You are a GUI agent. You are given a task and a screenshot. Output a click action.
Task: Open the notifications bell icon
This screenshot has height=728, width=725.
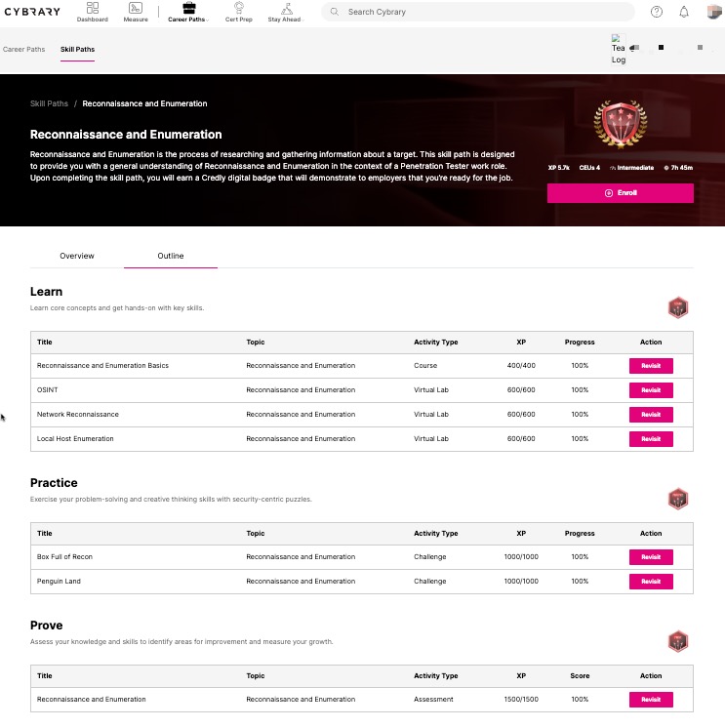(684, 12)
